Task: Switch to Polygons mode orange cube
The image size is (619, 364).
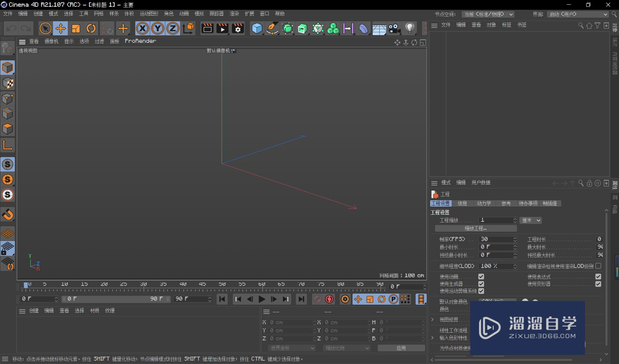Action: 7,129
